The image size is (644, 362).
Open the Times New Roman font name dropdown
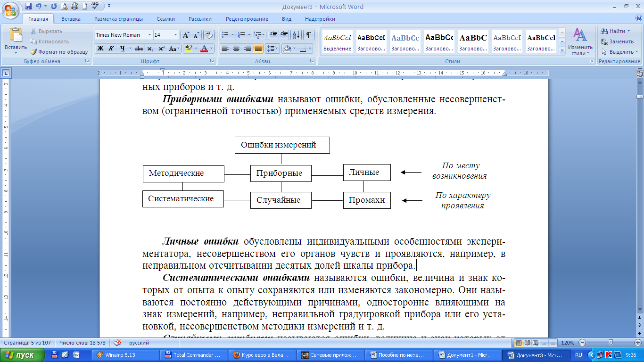150,35
